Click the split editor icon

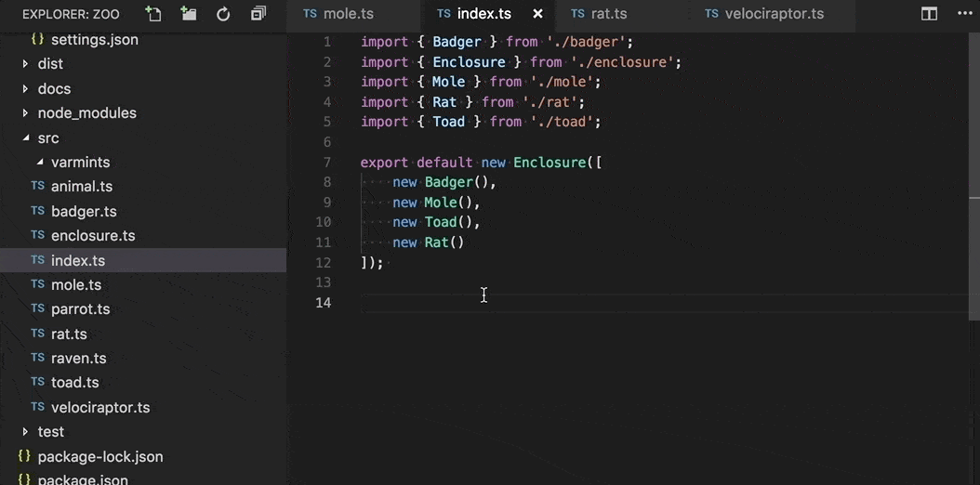point(929,14)
